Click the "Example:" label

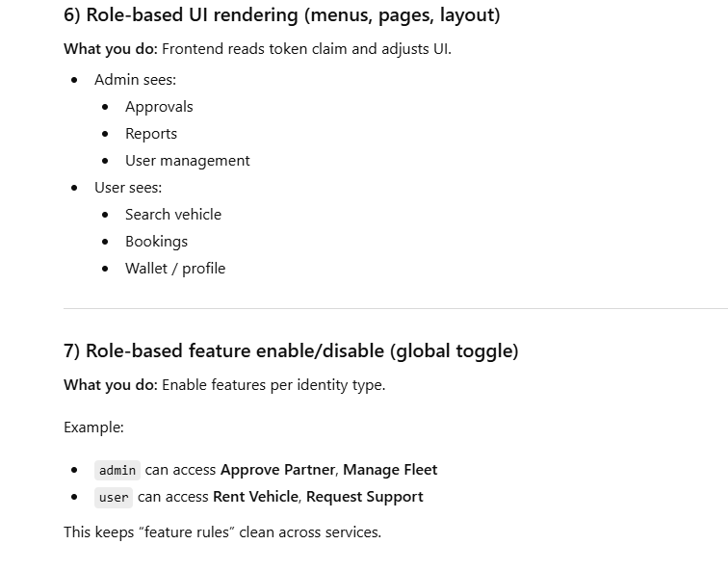tap(93, 427)
